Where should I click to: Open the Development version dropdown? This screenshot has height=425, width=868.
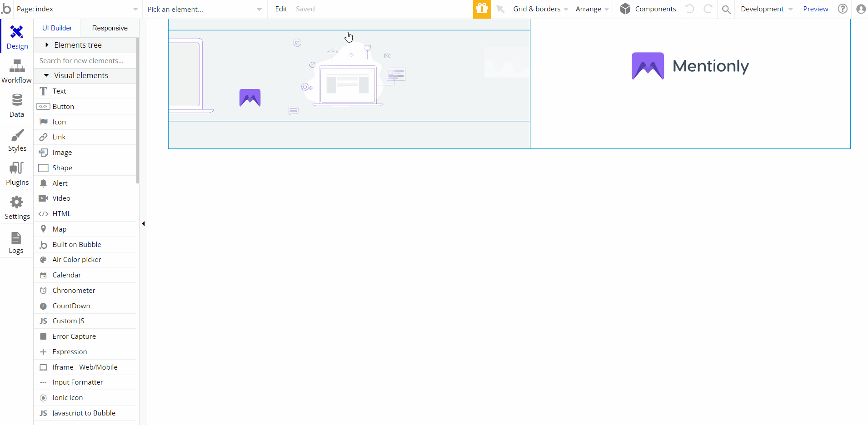coord(767,9)
